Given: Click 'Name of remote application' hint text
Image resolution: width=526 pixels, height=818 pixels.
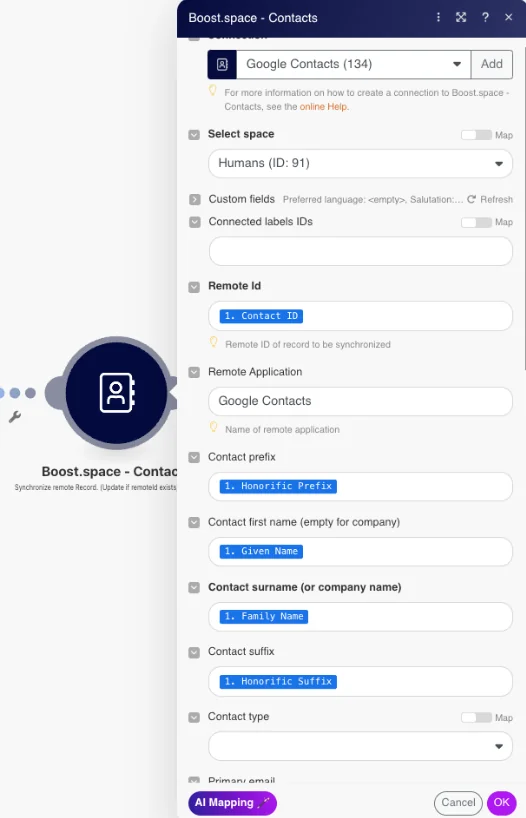Looking at the screenshot, I should click(282, 430).
